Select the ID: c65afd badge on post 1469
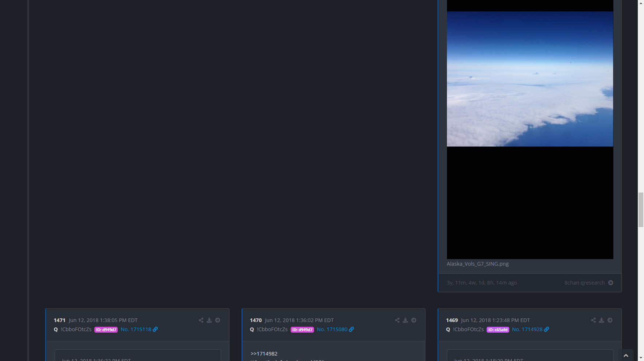 click(x=498, y=330)
